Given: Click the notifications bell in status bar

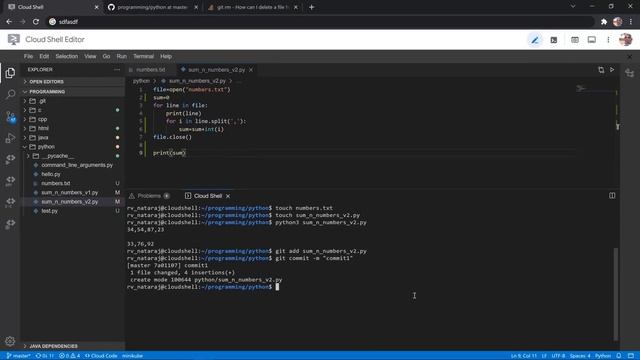Looking at the screenshot, I should (619, 356).
